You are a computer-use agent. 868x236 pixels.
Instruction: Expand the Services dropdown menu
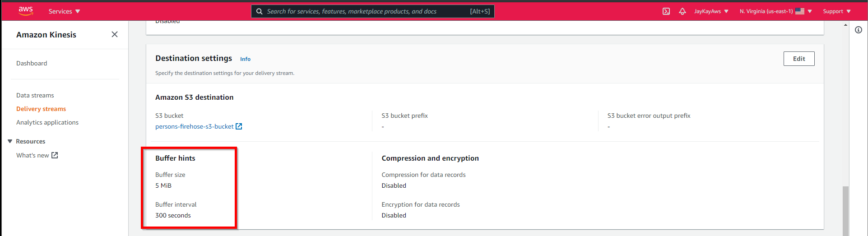click(64, 11)
